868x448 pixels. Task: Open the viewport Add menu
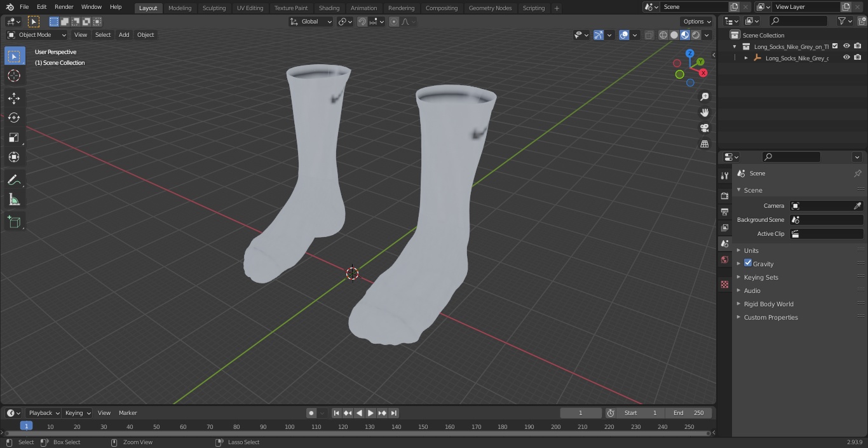pyautogui.click(x=124, y=35)
